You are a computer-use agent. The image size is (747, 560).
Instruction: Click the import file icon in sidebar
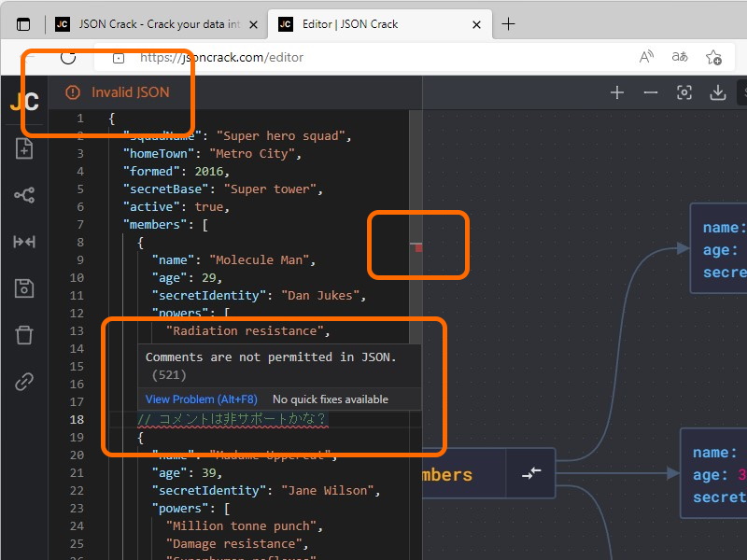24,148
